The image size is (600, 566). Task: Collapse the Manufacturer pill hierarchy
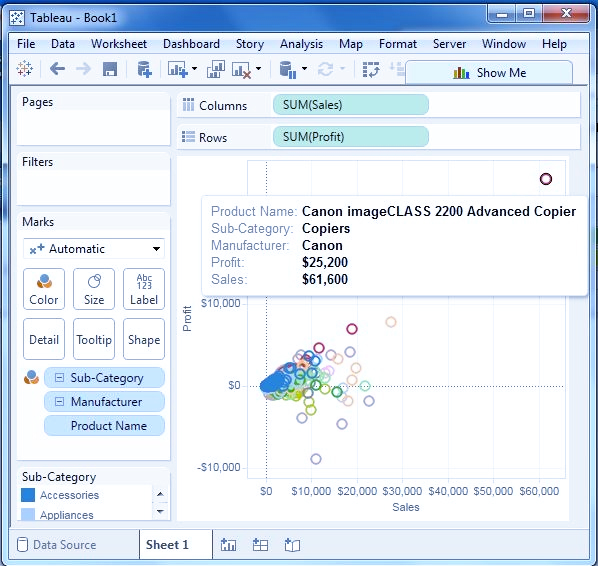tap(59, 401)
